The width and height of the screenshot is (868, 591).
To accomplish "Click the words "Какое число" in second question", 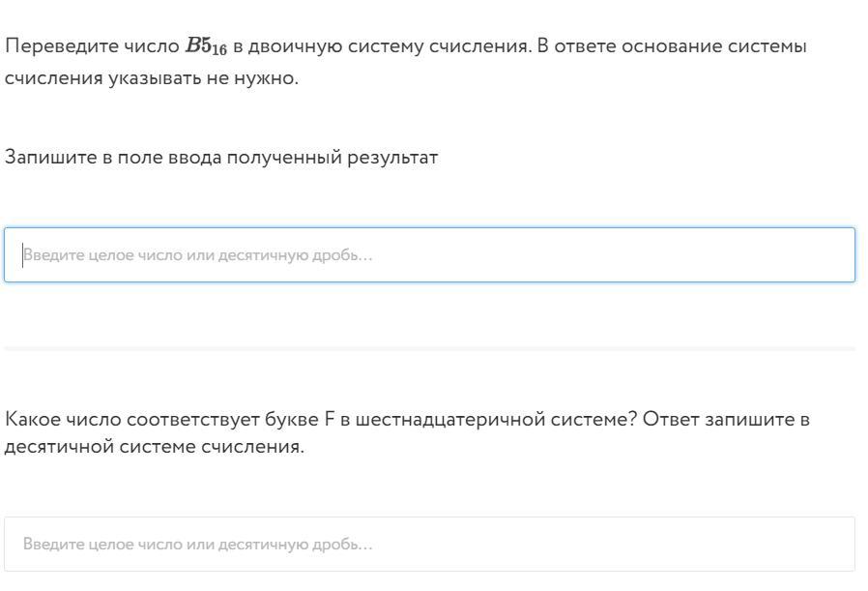I will 56,420.
